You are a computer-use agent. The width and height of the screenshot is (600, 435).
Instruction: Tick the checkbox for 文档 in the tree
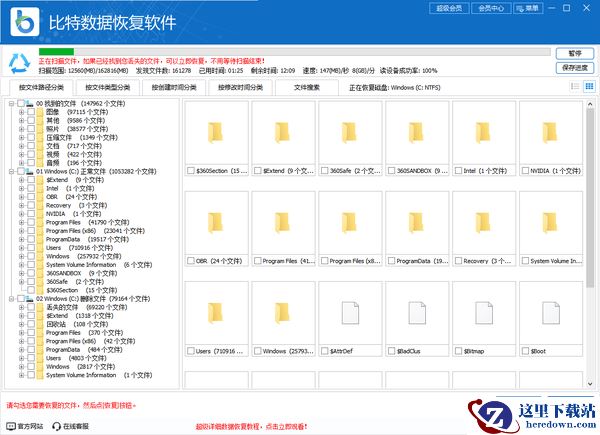pyautogui.click(x=31, y=146)
